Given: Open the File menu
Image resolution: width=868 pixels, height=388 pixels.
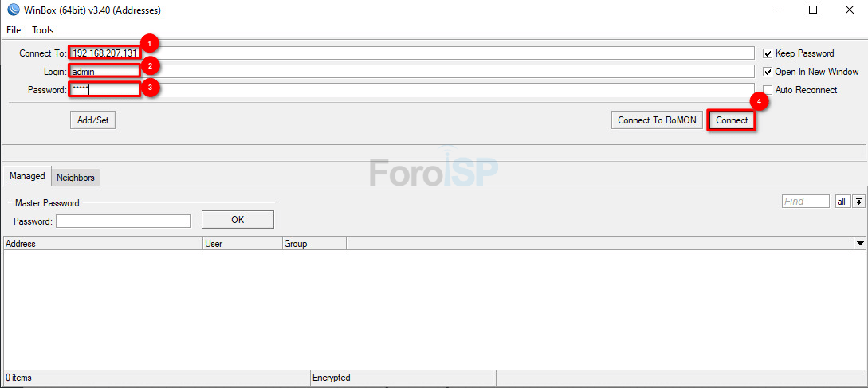Looking at the screenshot, I should (14, 30).
